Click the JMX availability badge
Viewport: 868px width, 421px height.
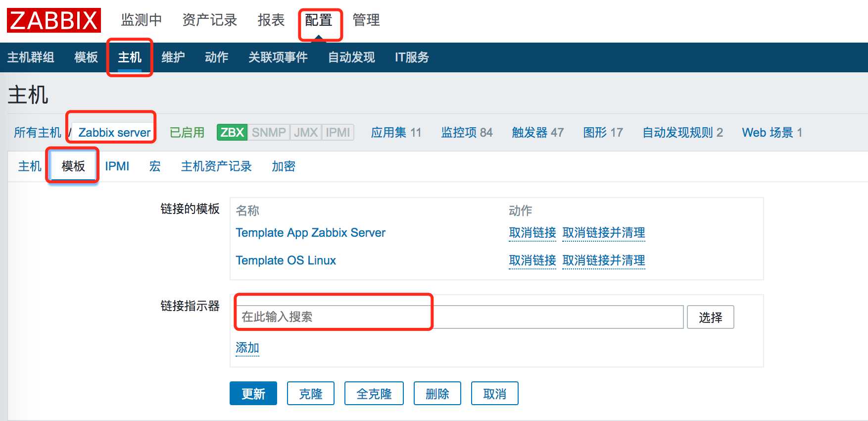point(306,132)
